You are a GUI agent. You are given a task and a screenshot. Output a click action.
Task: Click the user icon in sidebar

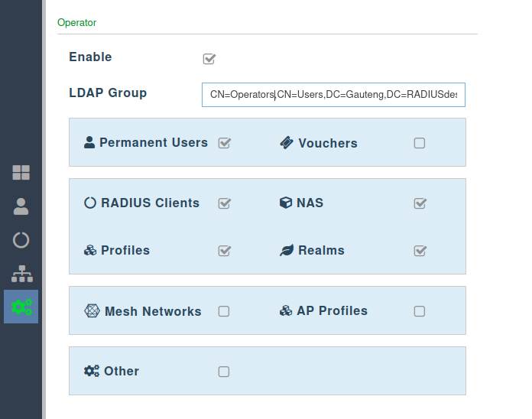(x=21, y=206)
